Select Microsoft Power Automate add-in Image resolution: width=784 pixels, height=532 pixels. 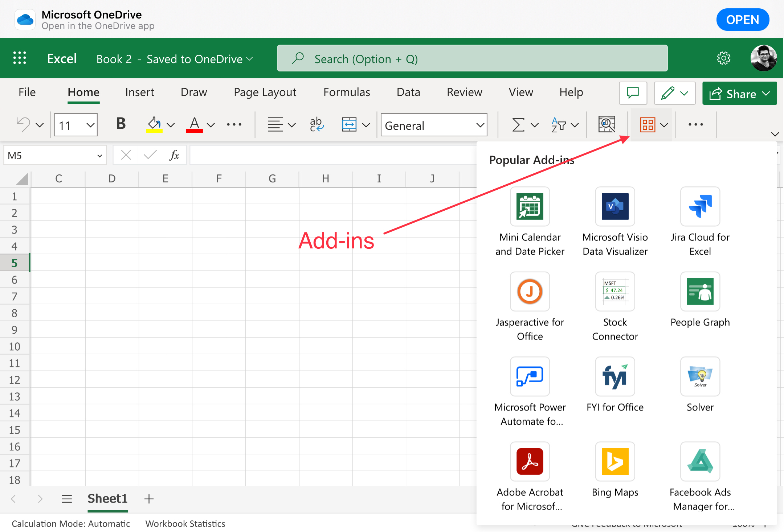pos(530,392)
